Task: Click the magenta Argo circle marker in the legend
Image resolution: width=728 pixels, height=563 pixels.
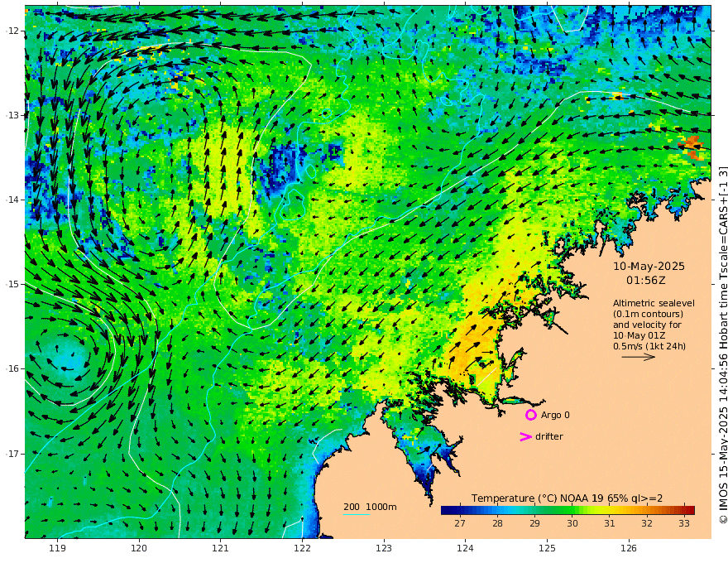Action: click(x=530, y=415)
